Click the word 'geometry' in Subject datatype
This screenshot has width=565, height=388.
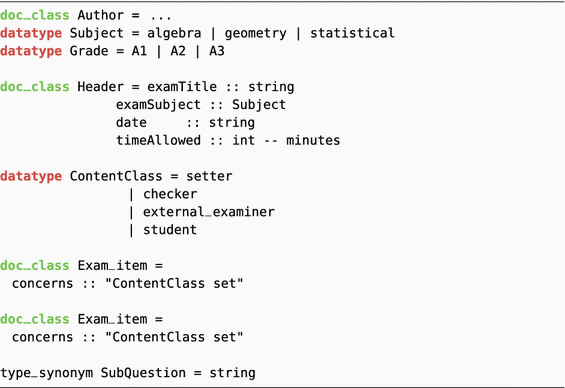(256, 33)
